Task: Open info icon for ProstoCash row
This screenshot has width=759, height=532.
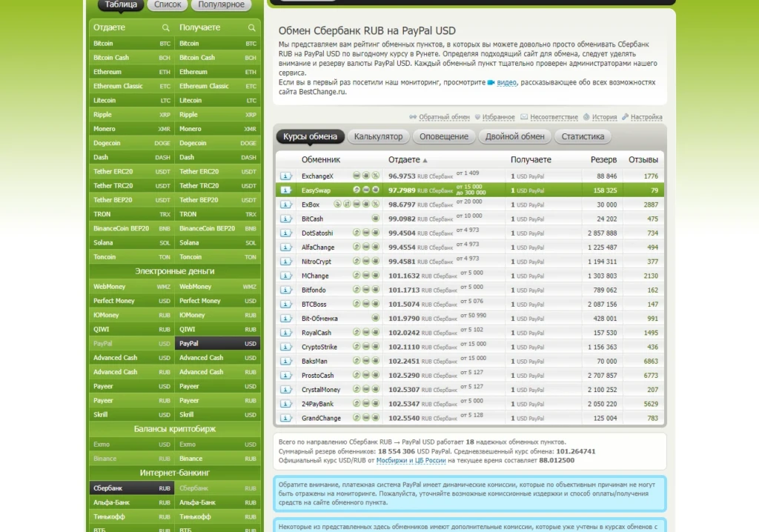Action: pyautogui.click(x=285, y=375)
